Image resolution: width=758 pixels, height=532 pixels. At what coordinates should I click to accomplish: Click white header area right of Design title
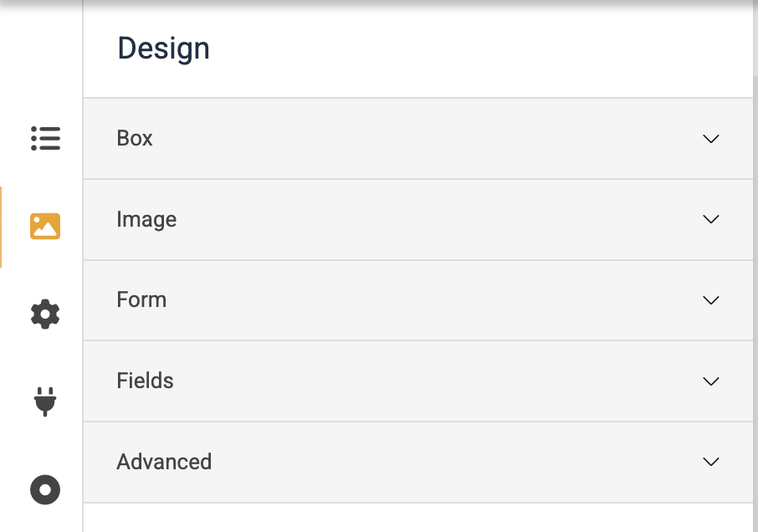[x=502, y=50]
